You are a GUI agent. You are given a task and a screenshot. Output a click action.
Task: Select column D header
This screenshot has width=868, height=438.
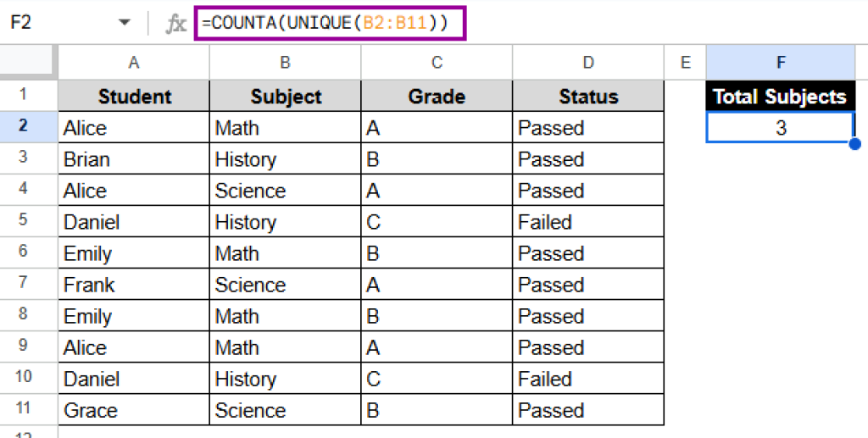pyautogui.click(x=588, y=62)
